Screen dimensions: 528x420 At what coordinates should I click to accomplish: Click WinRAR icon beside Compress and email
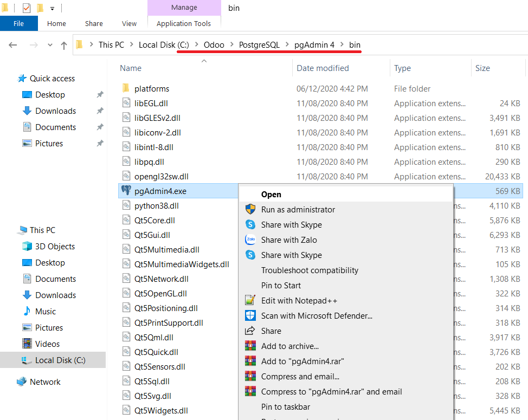250,376
